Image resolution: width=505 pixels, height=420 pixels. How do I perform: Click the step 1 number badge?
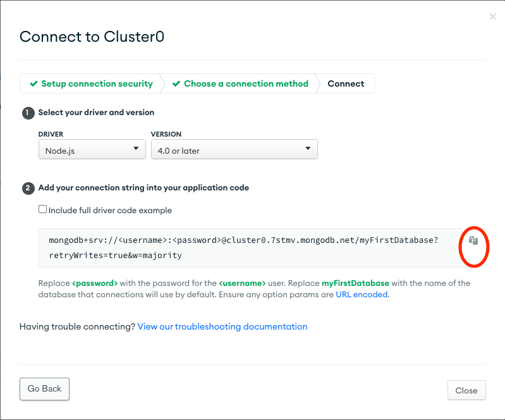[x=28, y=113]
